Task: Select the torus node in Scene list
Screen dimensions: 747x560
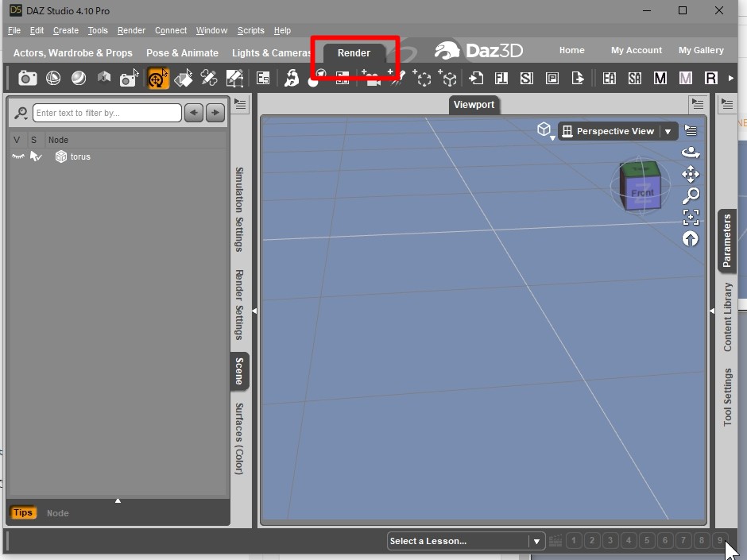Action: click(x=80, y=156)
